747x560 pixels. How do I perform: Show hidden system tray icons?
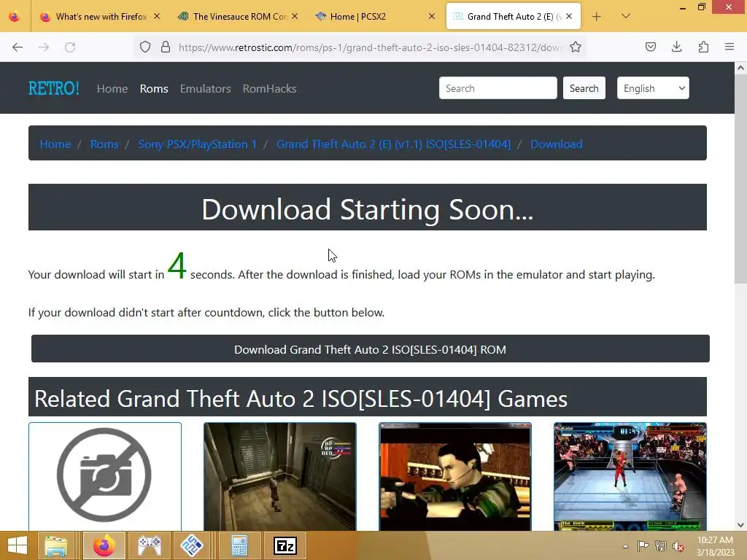point(625,546)
